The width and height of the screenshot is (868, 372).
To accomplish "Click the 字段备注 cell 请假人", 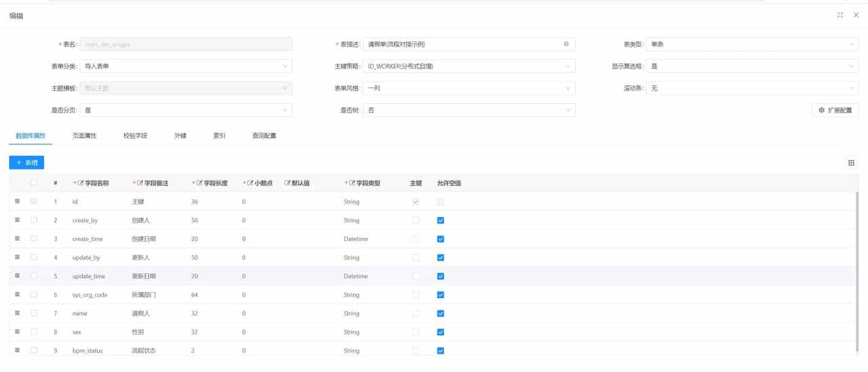I will (x=140, y=313).
